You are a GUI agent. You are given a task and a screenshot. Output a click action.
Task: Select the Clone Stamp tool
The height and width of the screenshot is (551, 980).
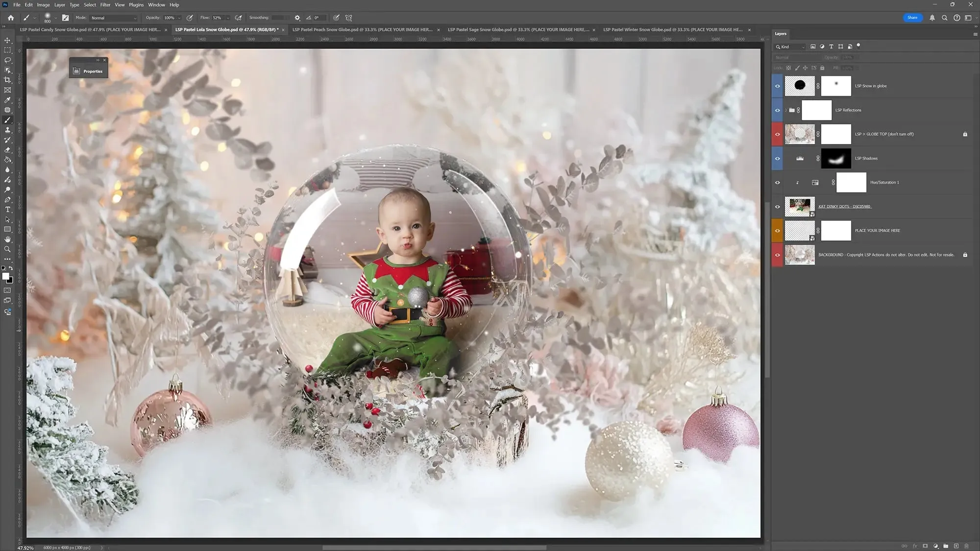pyautogui.click(x=7, y=130)
